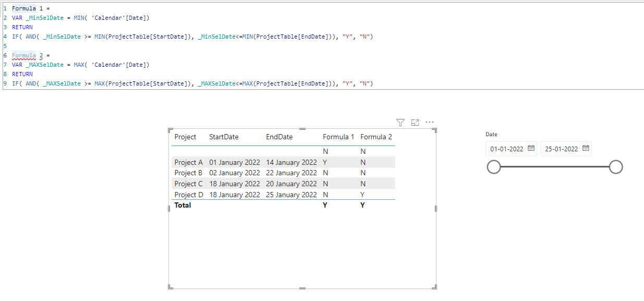Sort by the EndDate column header

pyautogui.click(x=279, y=137)
